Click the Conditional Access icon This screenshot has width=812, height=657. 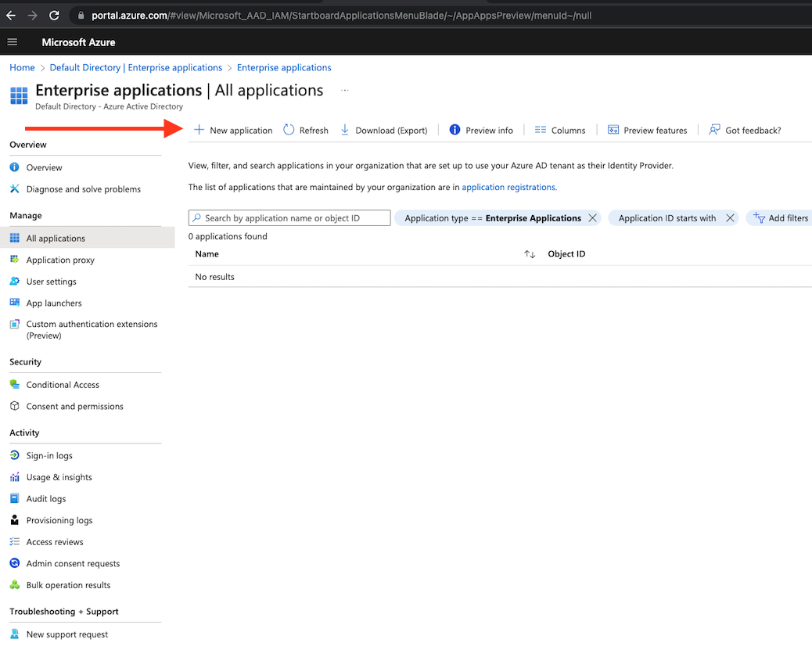pyautogui.click(x=15, y=384)
